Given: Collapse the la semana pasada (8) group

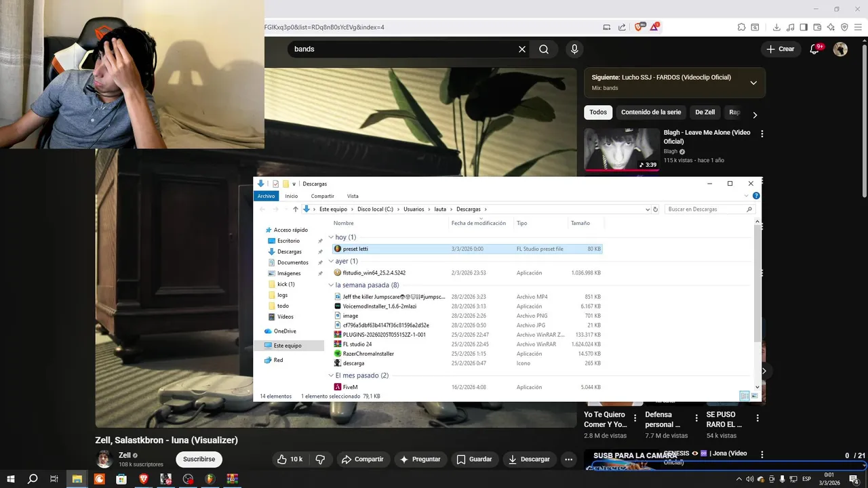Looking at the screenshot, I should pyautogui.click(x=331, y=285).
